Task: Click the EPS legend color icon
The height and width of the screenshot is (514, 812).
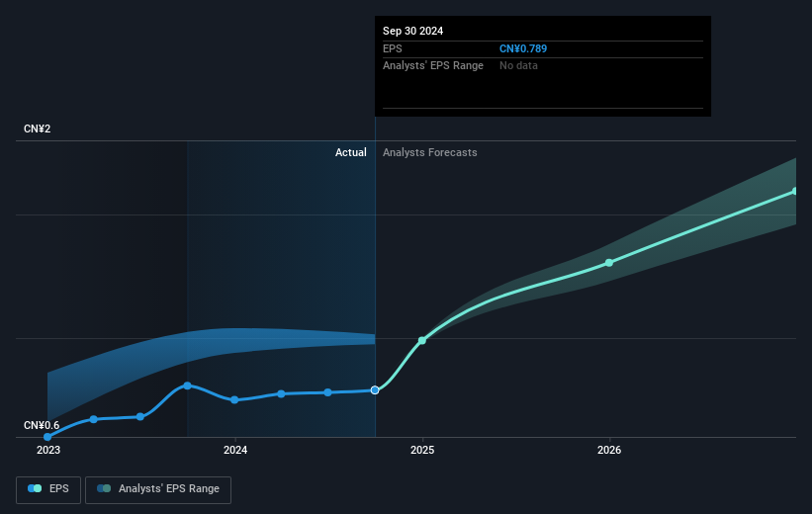Action: pos(35,488)
